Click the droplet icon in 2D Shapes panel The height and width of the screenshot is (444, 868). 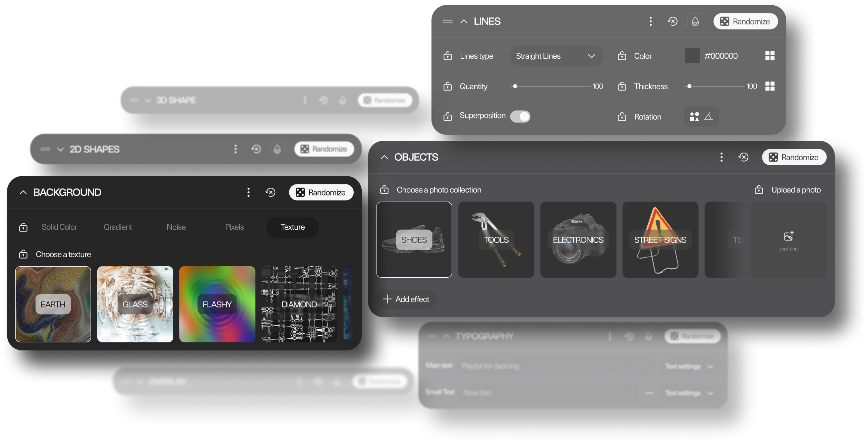277,149
